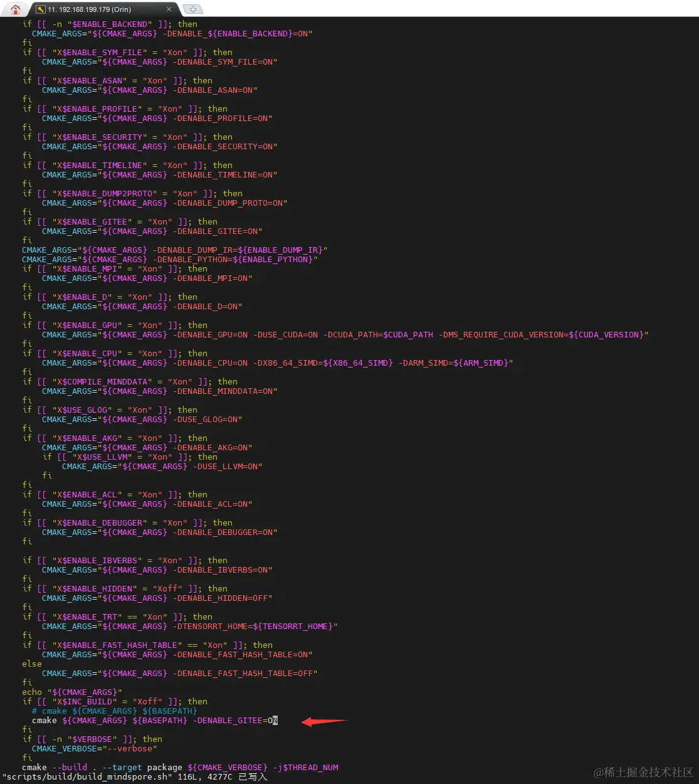Click the line with -DENABLE_DUMP_IR=${ENABLE_DUMP_IR}
The width and height of the screenshot is (699, 784).
click(x=174, y=250)
